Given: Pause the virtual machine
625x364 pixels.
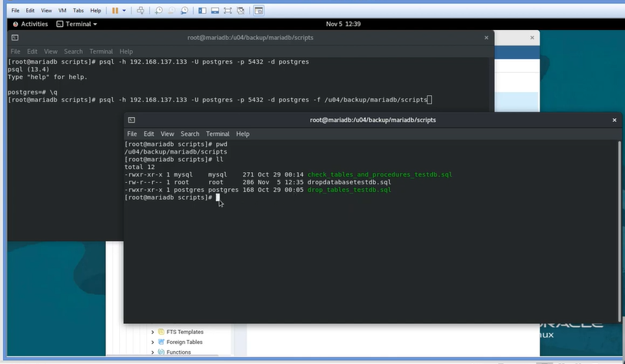Looking at the screenshot, I should (115, 11).
